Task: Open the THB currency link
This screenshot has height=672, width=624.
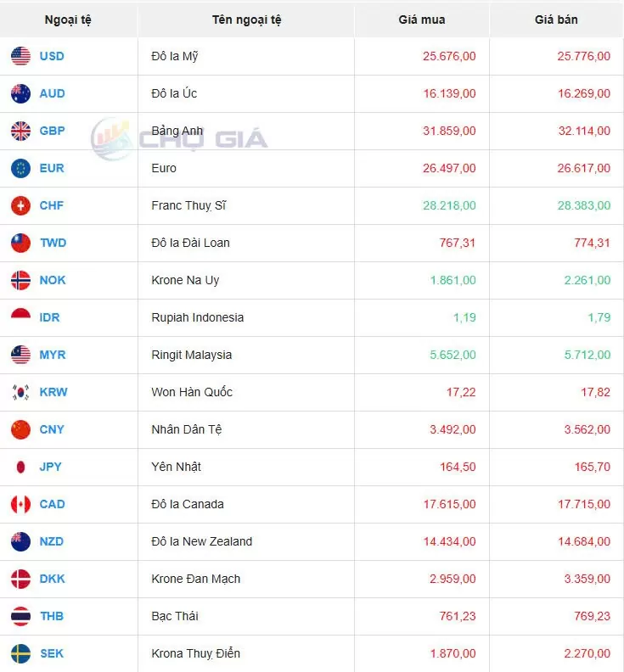Action: click(52, 617)
